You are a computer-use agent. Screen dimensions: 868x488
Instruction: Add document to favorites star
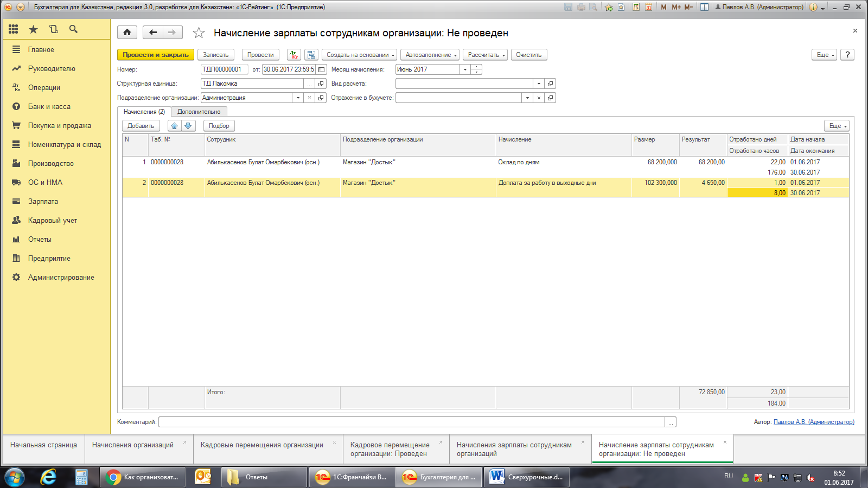[199, 33]
